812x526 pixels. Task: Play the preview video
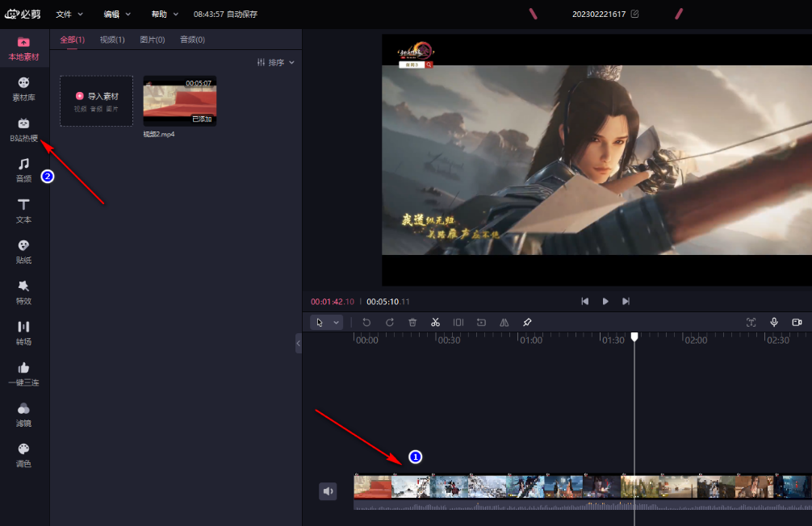pyautogui.click(x=605, y=301)
